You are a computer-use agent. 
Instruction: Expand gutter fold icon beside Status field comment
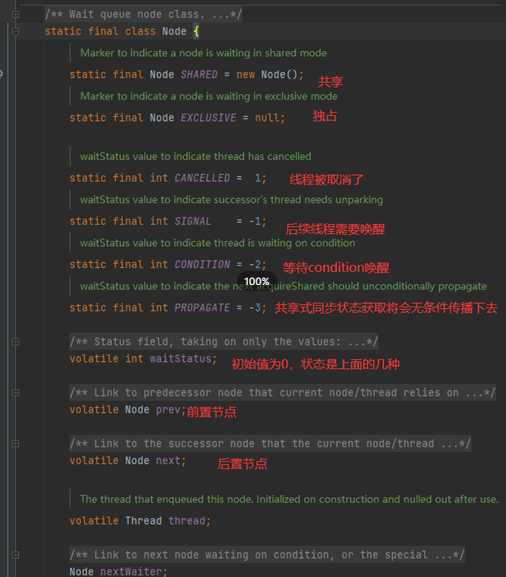[x=15, y=342]
